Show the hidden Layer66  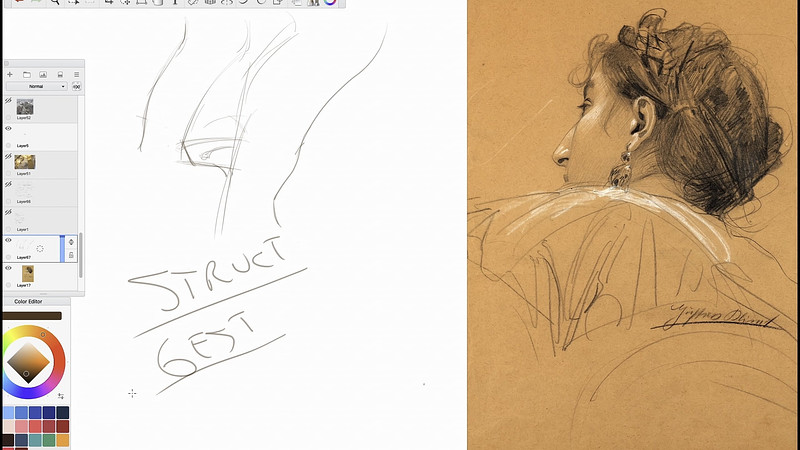(x=8, y=185)
